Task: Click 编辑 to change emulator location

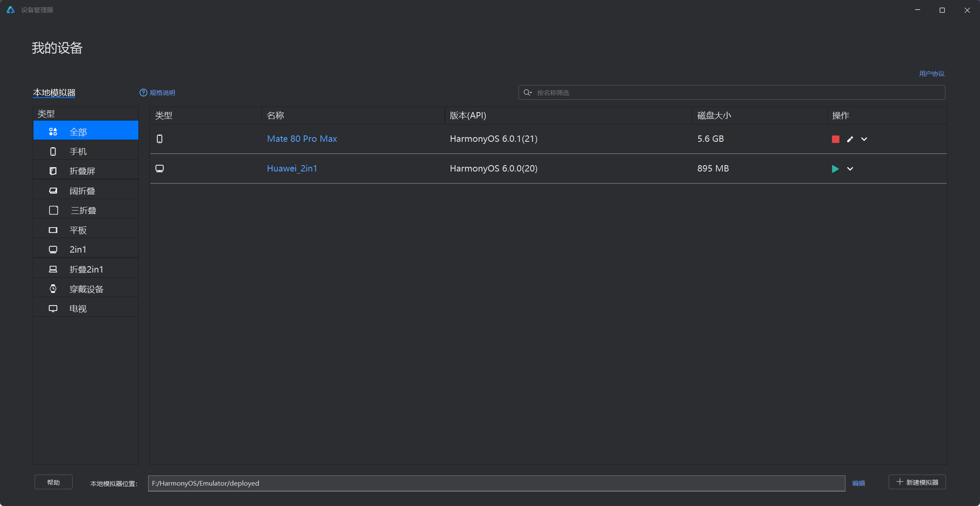Action: coord(858,483)
